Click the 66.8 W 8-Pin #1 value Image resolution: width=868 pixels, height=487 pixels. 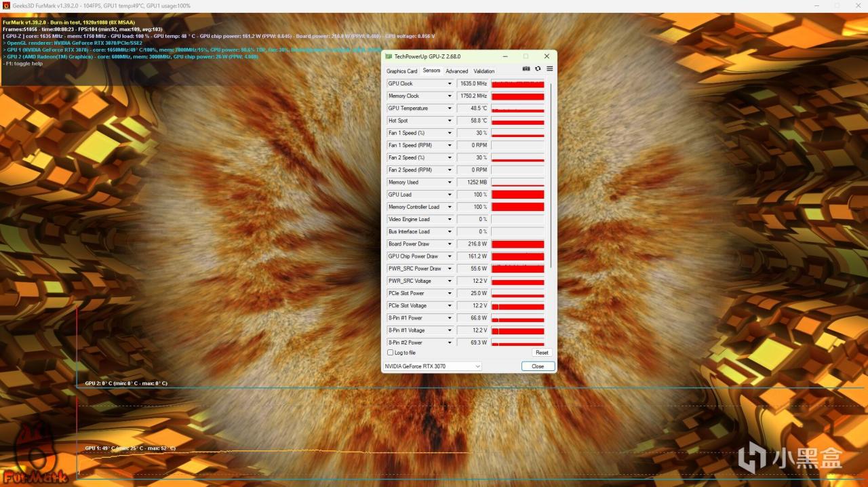473,318
